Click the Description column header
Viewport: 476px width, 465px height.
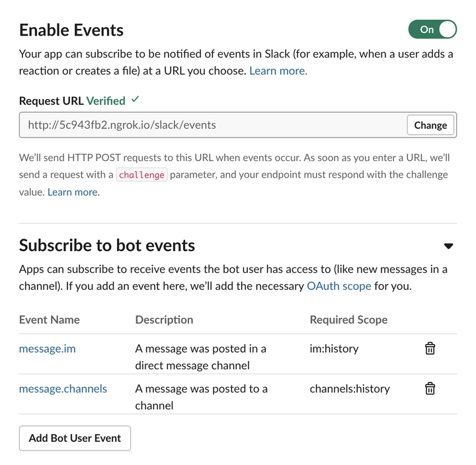tap(164, 320)
